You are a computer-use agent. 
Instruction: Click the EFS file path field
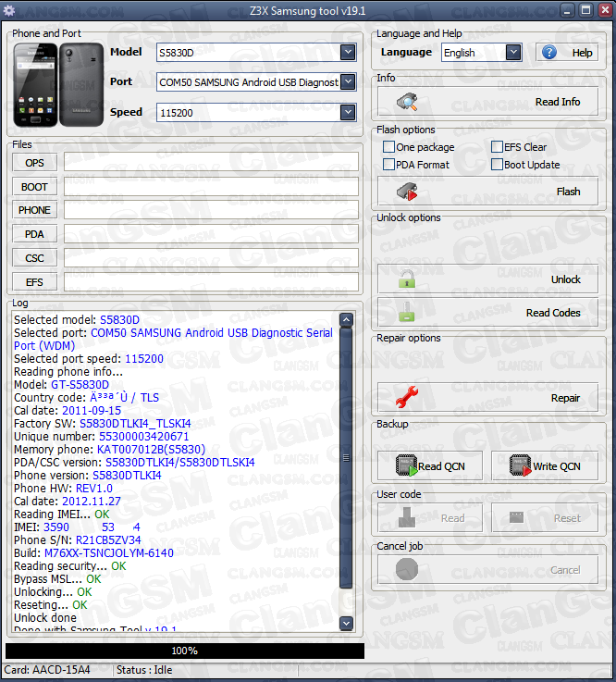point(211,282)
